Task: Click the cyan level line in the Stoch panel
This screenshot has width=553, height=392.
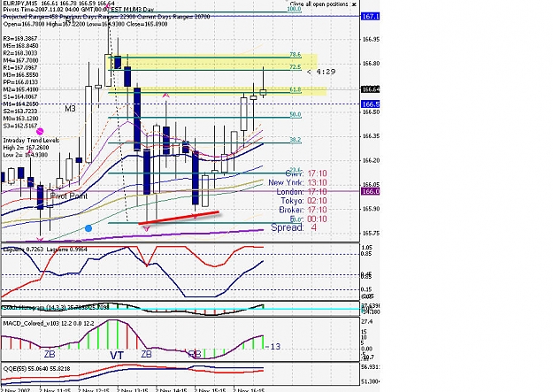Action: click(x=180, y=309)
